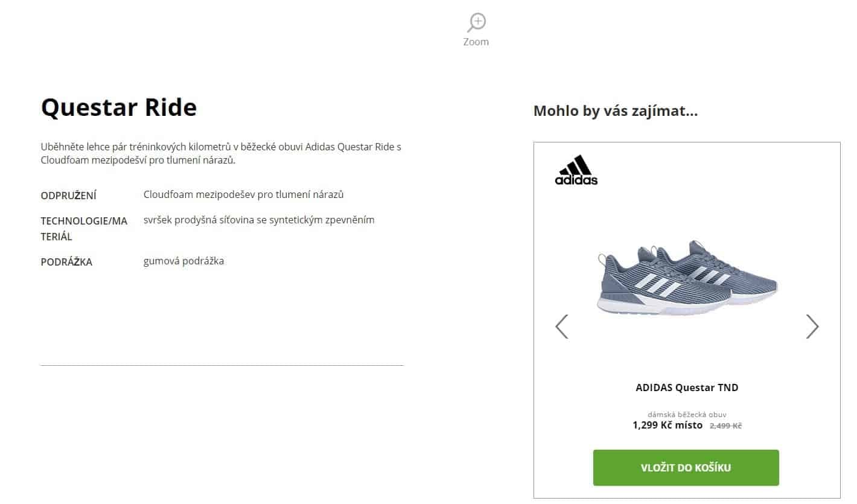This screenshot has width=857, height=504.
Task: Click the Zoom magnifier icon
Action: coord(476,23)
